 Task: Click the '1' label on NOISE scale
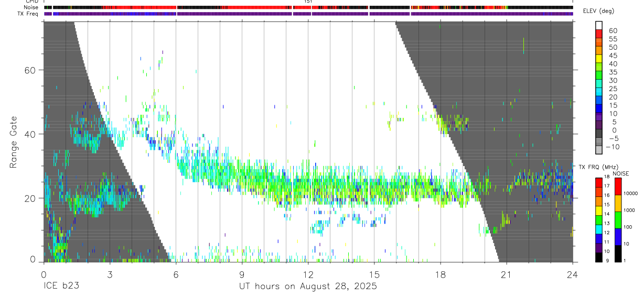[x=625, y=260]
